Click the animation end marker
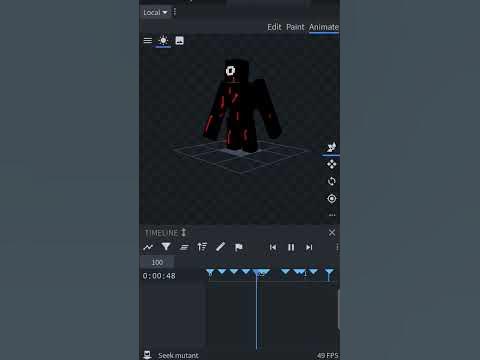The width and height of the screenshot is (480, 360). tap(329, 274)
